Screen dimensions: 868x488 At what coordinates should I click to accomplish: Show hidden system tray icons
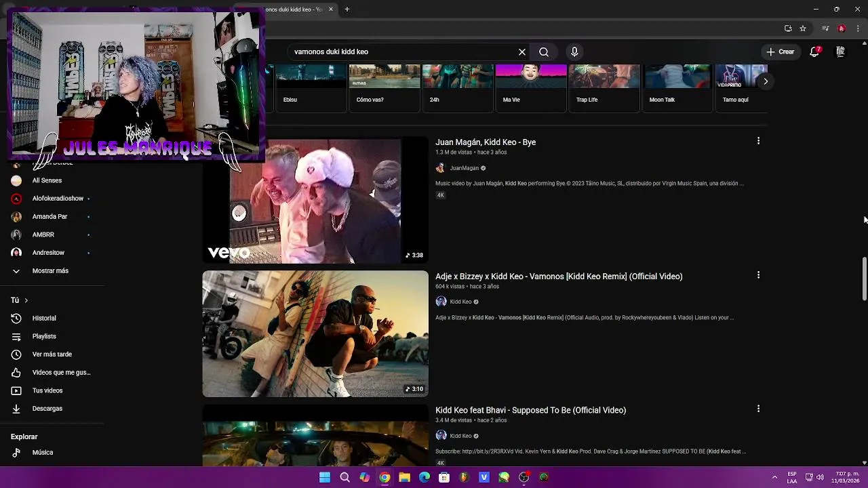pyautogui.click(x=774, y=477)
